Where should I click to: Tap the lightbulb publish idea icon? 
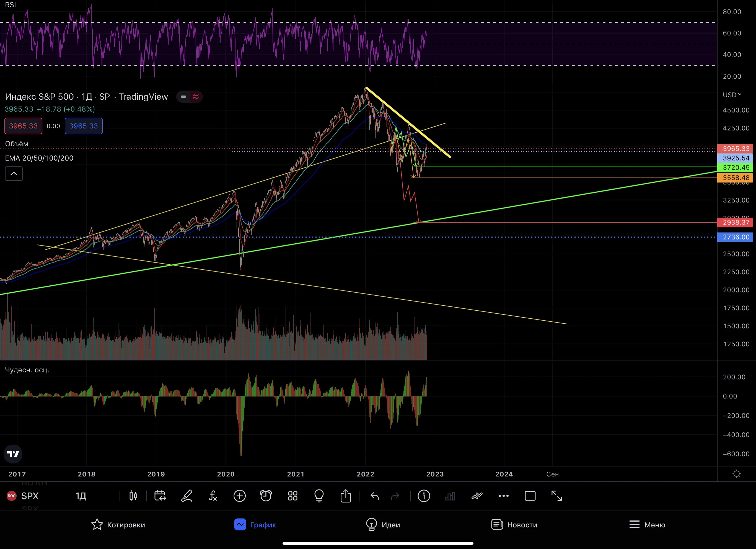[319, 496]
